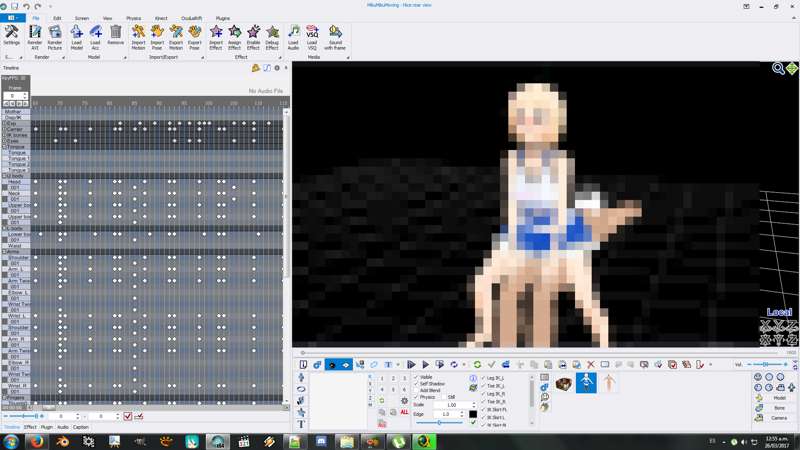Toggle the Add Blend checkbox
Image resolution: width=800 pixels, height=450 pixels.
416,390
